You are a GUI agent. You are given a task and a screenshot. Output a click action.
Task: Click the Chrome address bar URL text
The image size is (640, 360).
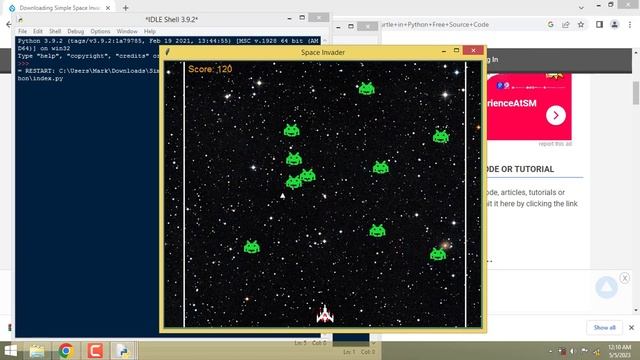435,24
